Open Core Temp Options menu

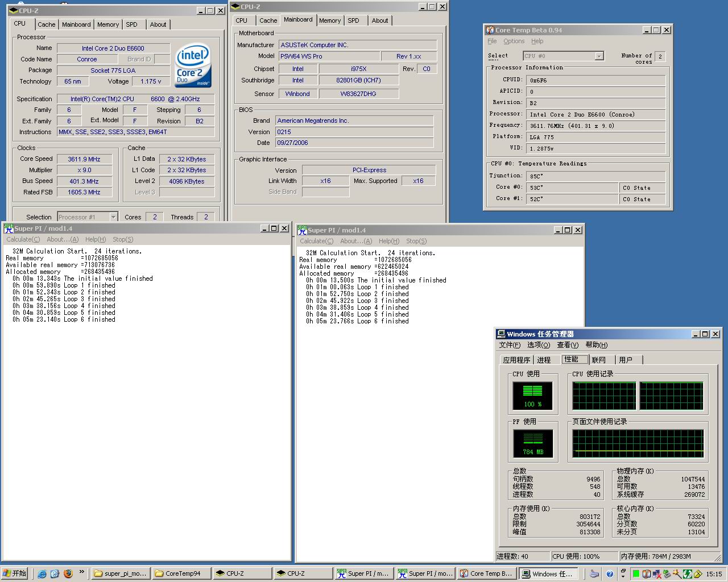(x=514, y=41)
